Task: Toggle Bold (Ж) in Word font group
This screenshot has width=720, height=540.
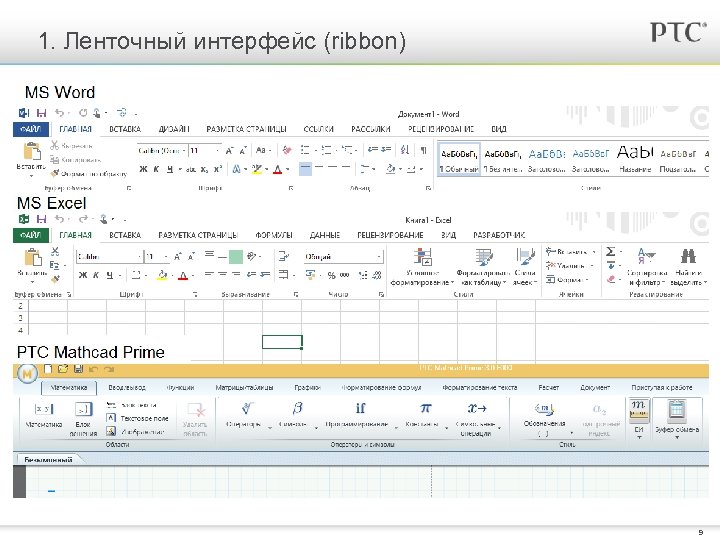Action: 143,169
